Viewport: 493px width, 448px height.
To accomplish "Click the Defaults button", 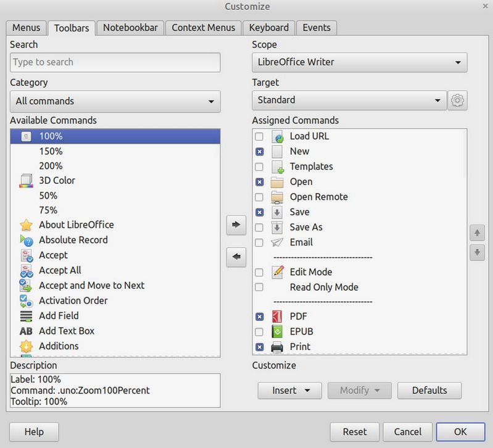I will pyautogui.click(x=429, y=390).
